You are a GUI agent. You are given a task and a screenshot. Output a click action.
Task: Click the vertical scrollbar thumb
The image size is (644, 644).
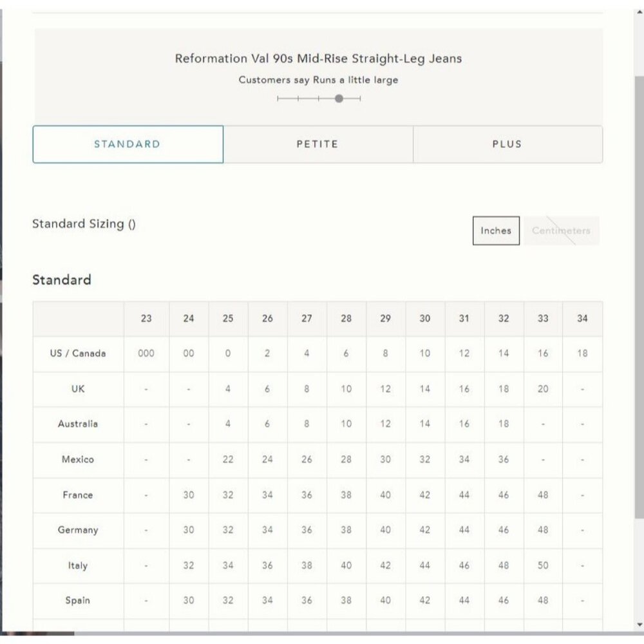click(639, 296)
